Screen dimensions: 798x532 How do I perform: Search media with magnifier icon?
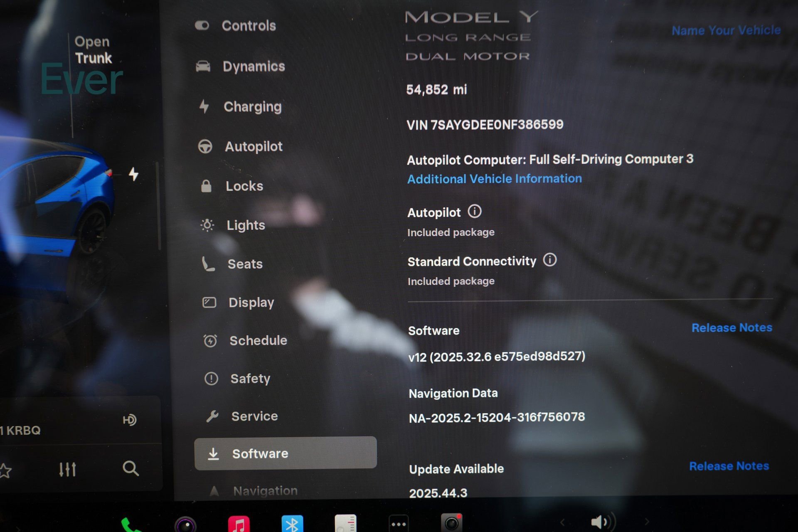131,468
